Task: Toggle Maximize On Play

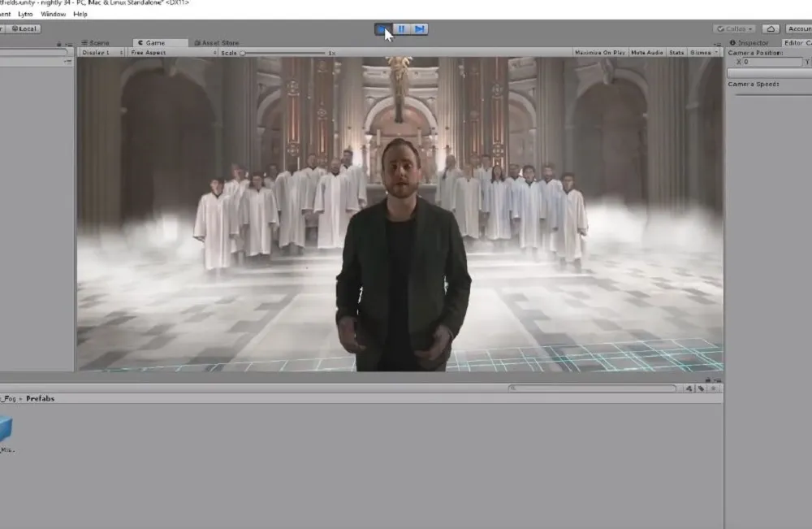Action: tap(599, 53)
